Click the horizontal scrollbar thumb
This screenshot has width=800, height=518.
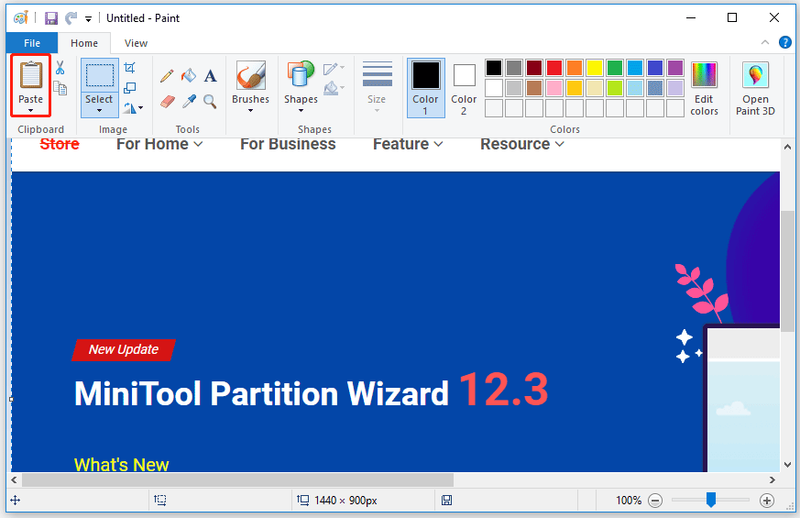click(237, 480)
